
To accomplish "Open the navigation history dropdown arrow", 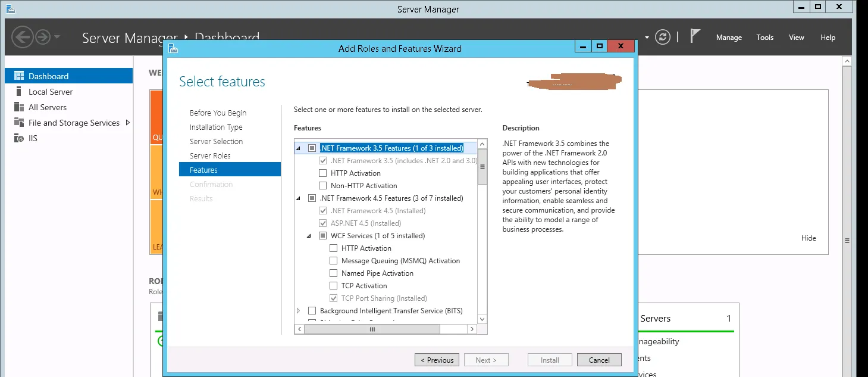I will (x=57, y=37).
